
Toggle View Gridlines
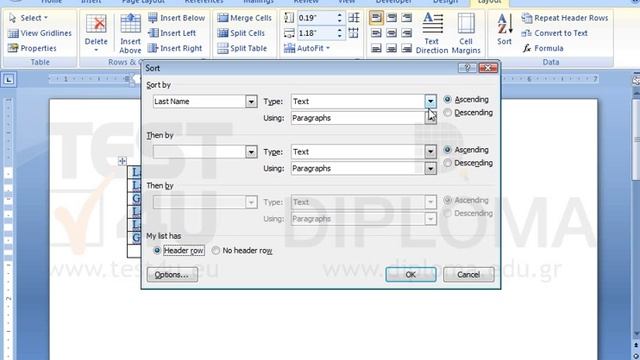pyautogui.click(x=40, y=33)
